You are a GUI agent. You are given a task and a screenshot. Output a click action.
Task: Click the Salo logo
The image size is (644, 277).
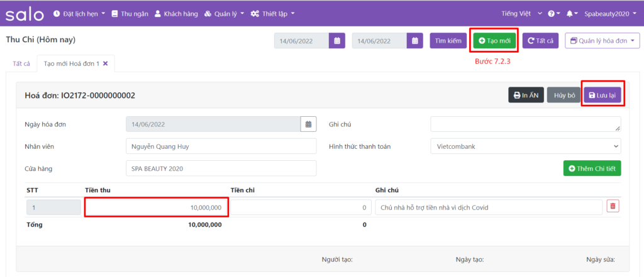(x=25, y=13)
